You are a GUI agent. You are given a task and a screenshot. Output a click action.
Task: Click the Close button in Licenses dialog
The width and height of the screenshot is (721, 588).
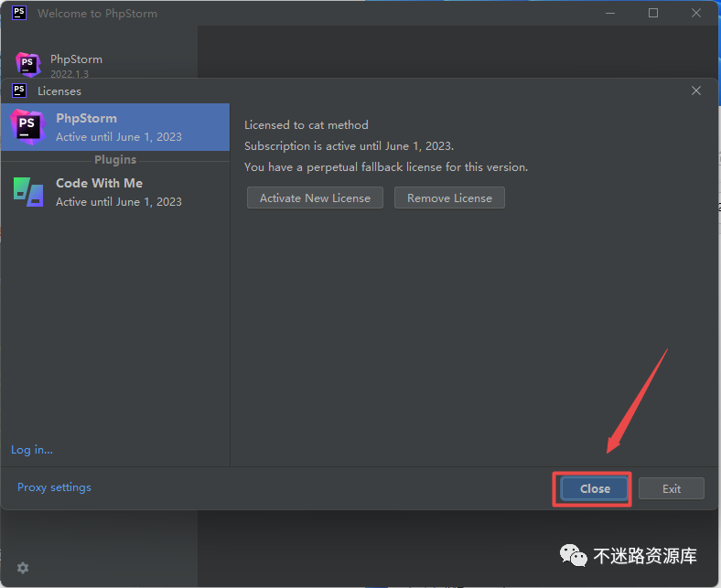click(x=594, y=488)
